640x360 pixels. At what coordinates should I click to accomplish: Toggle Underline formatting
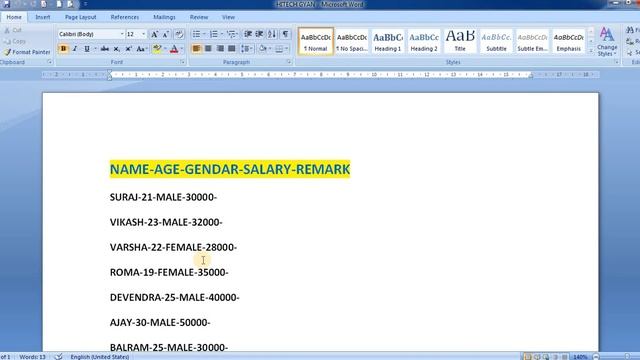pyautogui.click(x=87, y=49)
